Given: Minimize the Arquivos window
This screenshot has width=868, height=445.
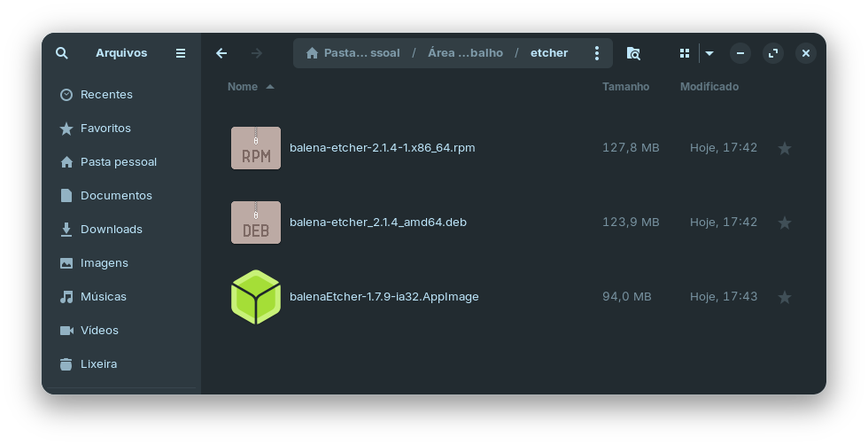Looking at the screenshot, I should [740, 53].
